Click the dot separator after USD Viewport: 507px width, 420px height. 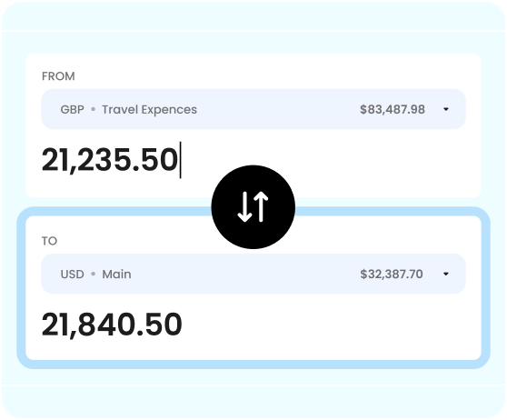93,274
